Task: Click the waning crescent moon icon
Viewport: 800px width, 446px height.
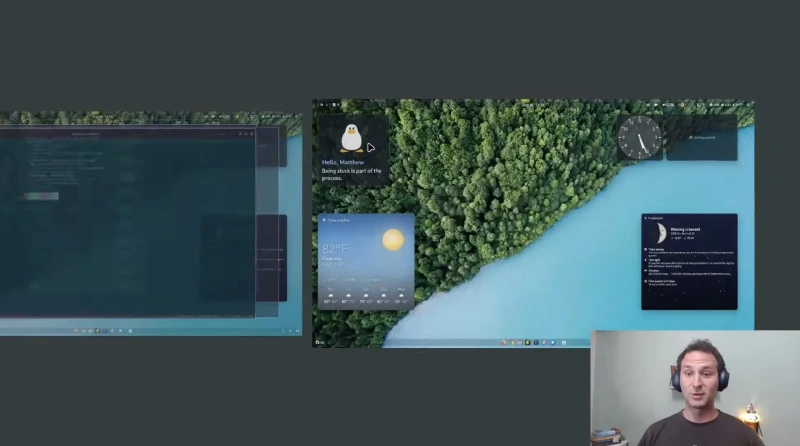Action: click(661, 233)
